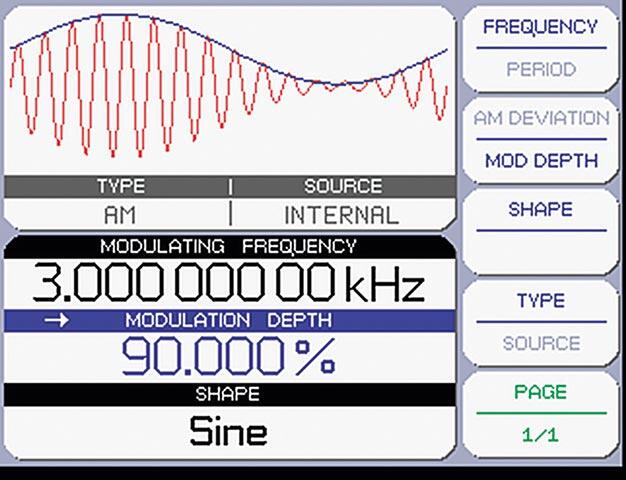Click the MODULATING FREQUENCY header bar
626x480 pixels.
[x=228, y=245]
